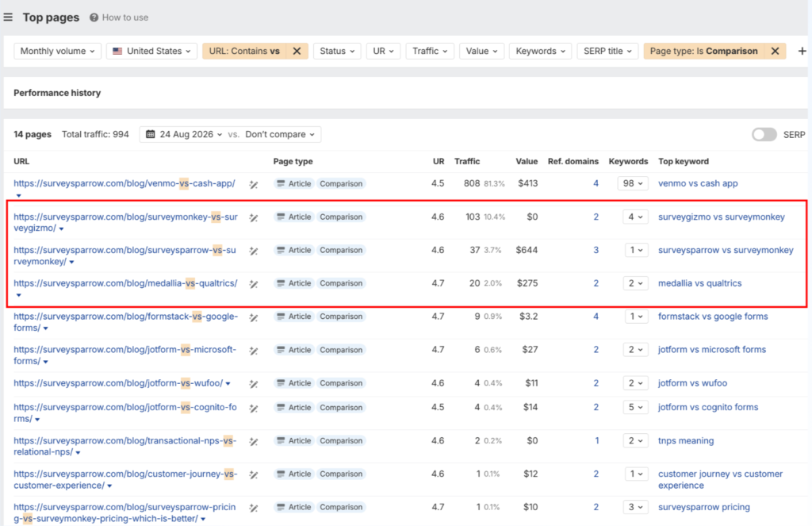The width and height of the screenshot is (812, 526).
Task: Open the 24 Aug 2026 date picker
Action: coord(184,134)
